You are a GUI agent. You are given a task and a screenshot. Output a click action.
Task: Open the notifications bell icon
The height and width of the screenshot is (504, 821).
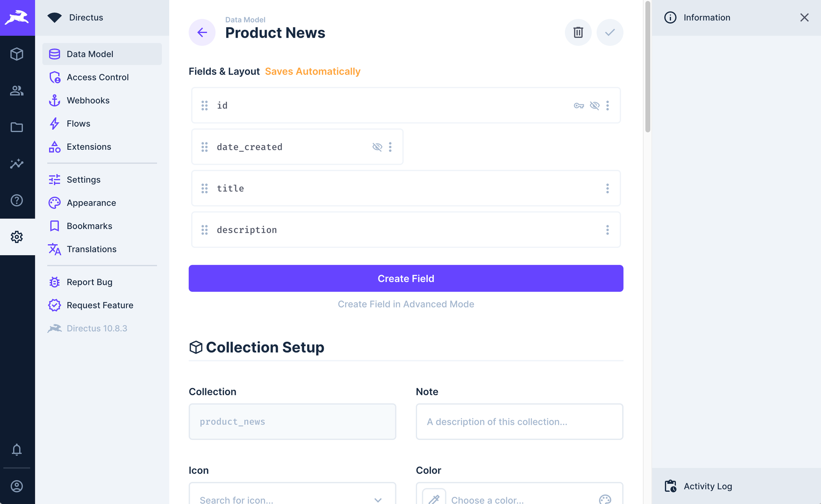pyautogui.click(x=17, y=450)
